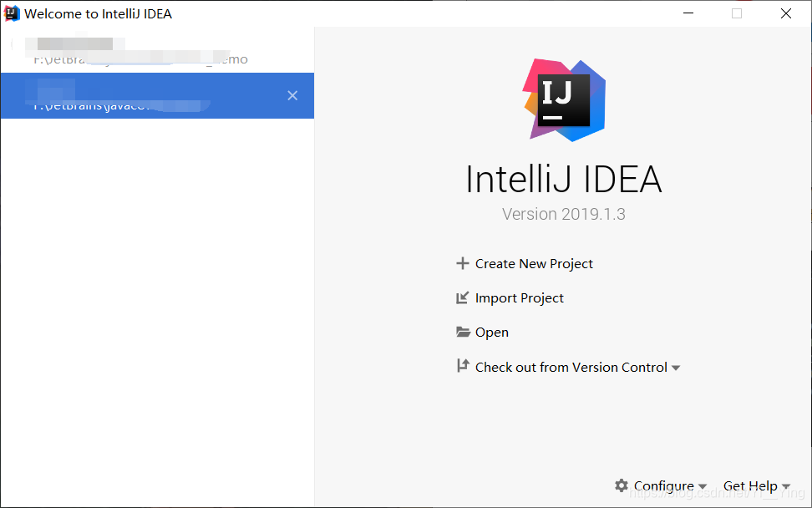Click the import arrow icon beside Import Project

point(462,297)
